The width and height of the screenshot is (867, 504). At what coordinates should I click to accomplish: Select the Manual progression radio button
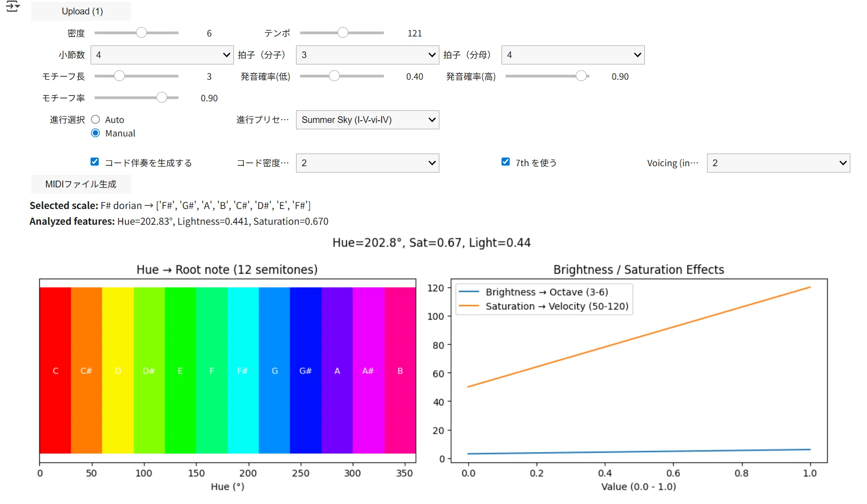96,133
